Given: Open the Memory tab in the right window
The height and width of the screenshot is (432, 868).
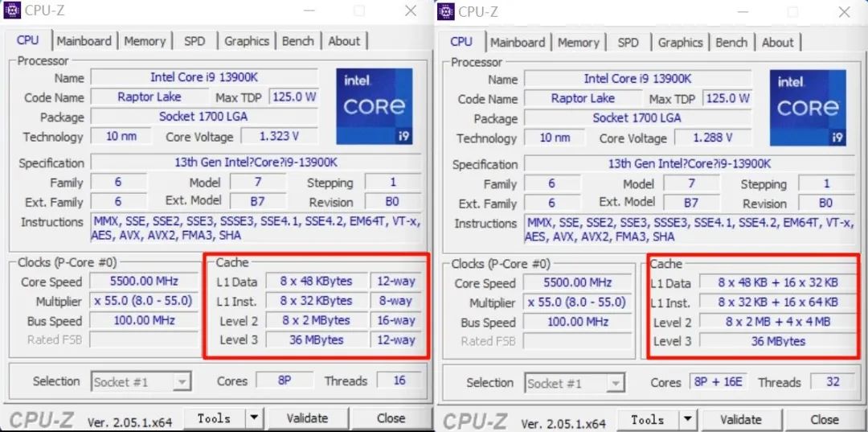Looking at the screenshot, I should [x=578, y=43].
